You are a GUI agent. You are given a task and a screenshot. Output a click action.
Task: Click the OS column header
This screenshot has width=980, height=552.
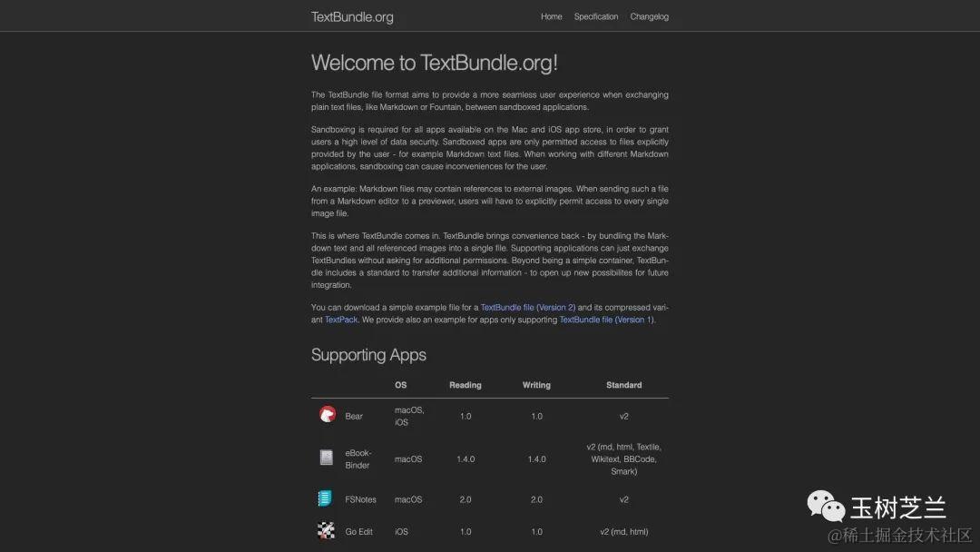(x=401, y=385)
